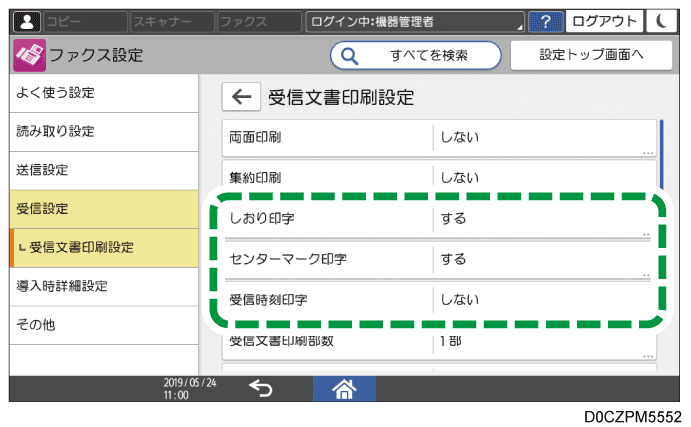This screenshot has height=427, width=691.
Task: Change the しおり印字 setting
Action: tap(439, 219)
